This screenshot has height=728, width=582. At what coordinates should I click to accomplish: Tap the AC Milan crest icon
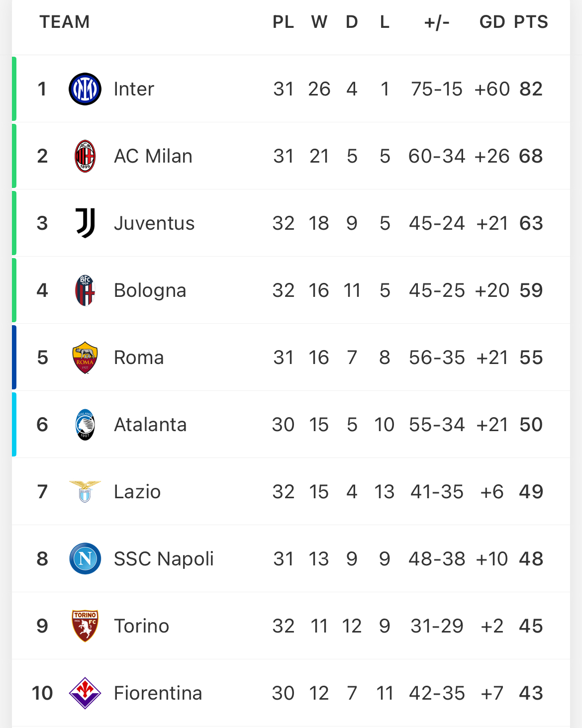pos(85,156)
